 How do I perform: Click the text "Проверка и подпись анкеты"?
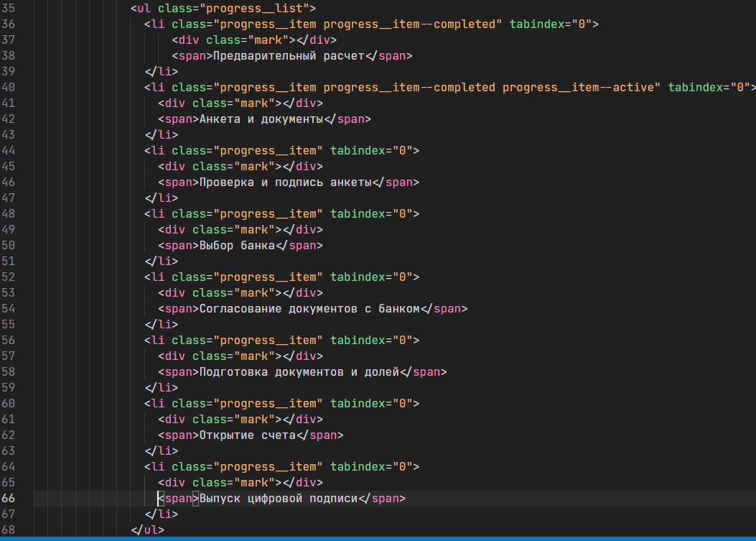point(285,182)
